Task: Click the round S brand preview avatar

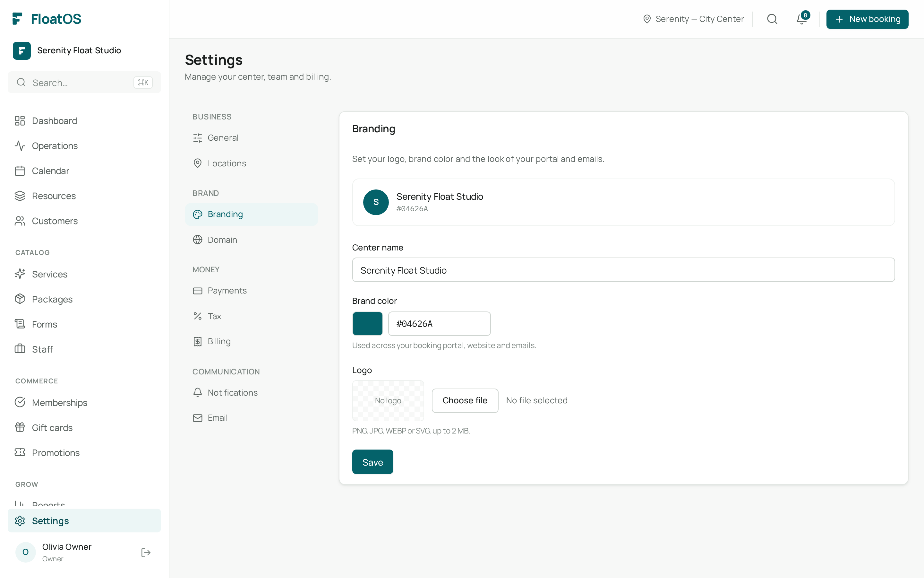Action: (376, 202)
